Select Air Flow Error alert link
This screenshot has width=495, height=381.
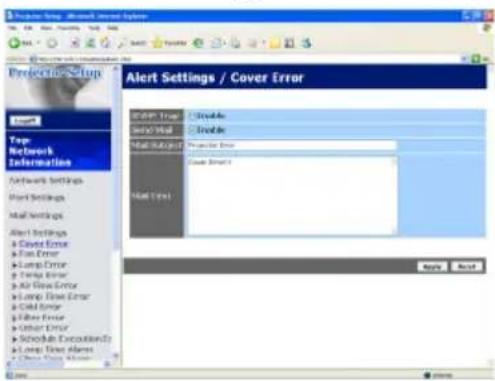pyautogui.click(x=48, y=285)
